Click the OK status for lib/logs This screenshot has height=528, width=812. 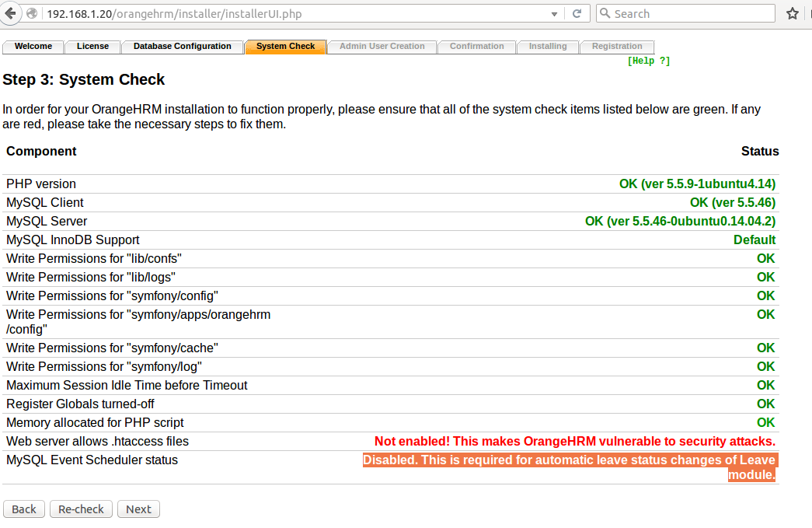(766, 277)
